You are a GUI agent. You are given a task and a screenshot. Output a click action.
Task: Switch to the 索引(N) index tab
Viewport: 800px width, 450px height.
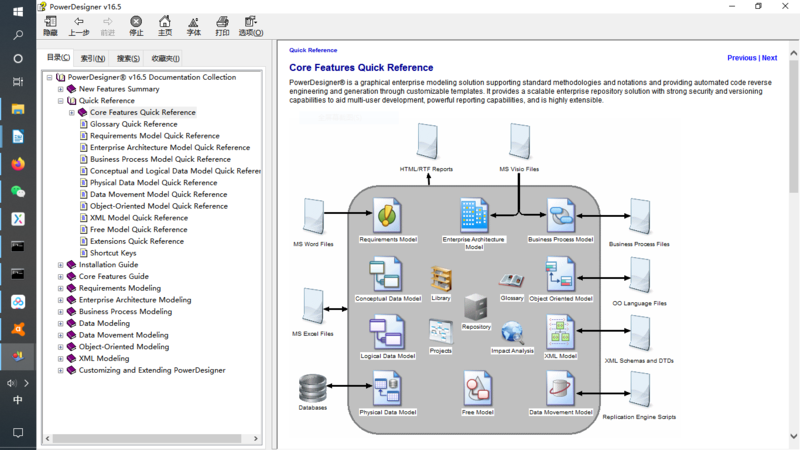pyautogui.click(x=93, y=58)
